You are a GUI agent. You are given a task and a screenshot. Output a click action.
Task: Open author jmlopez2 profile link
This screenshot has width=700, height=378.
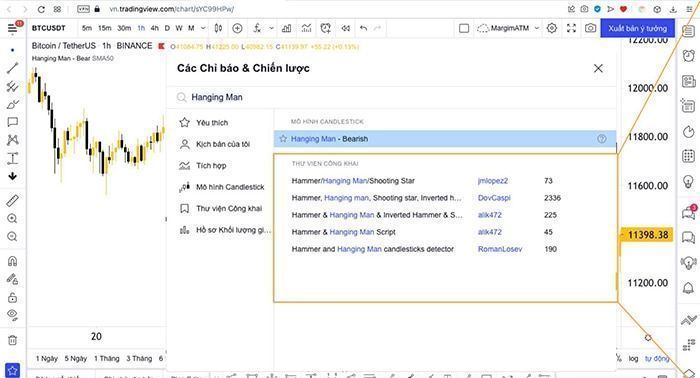(493, 181)
